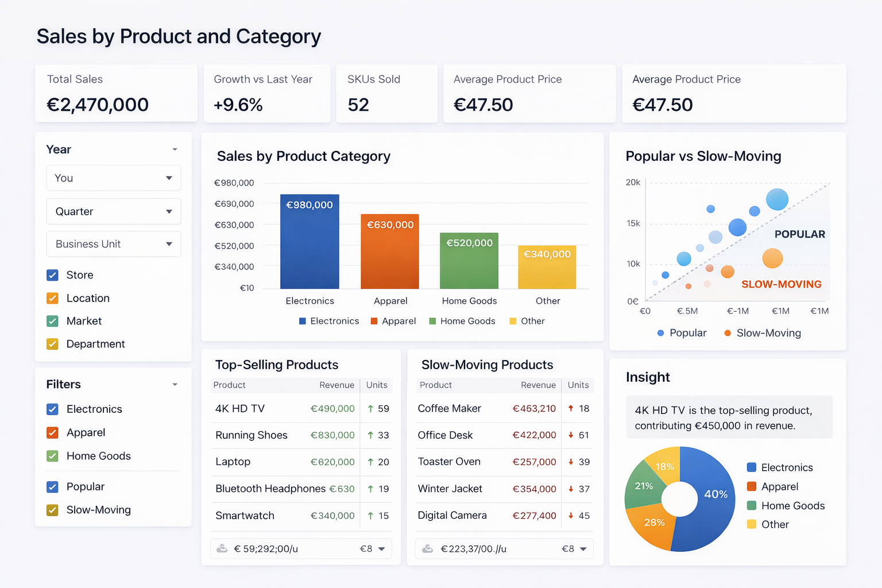Click Units column header in Slow-Moving Products
The width and height of the screenshot is (882, 588).
coord(578,385)
